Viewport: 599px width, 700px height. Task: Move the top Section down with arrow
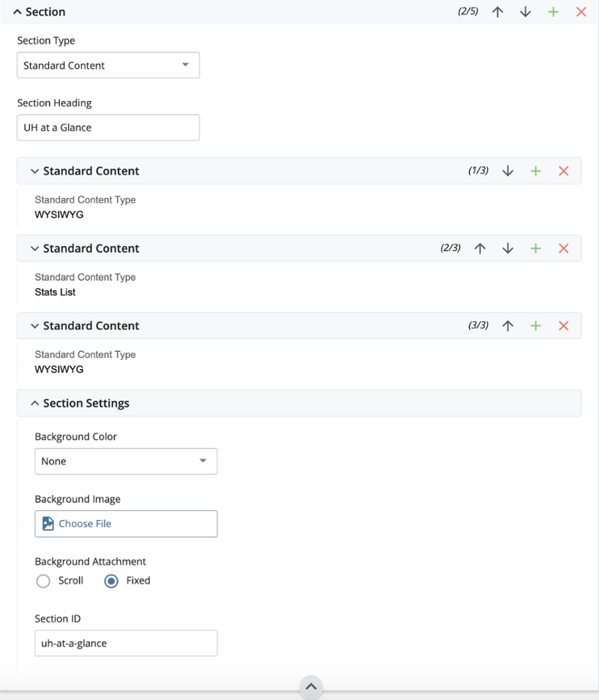click(526, 12)
